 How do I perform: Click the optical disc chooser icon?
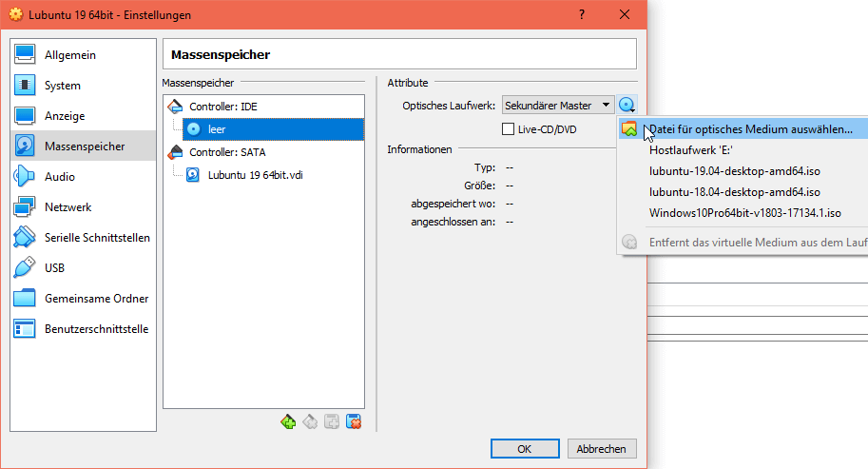tap(627, 105)
